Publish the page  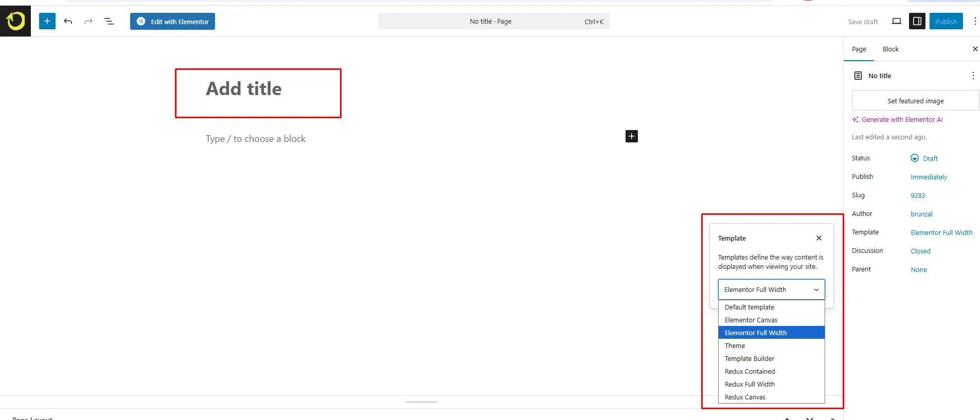(x=946, y=22)
